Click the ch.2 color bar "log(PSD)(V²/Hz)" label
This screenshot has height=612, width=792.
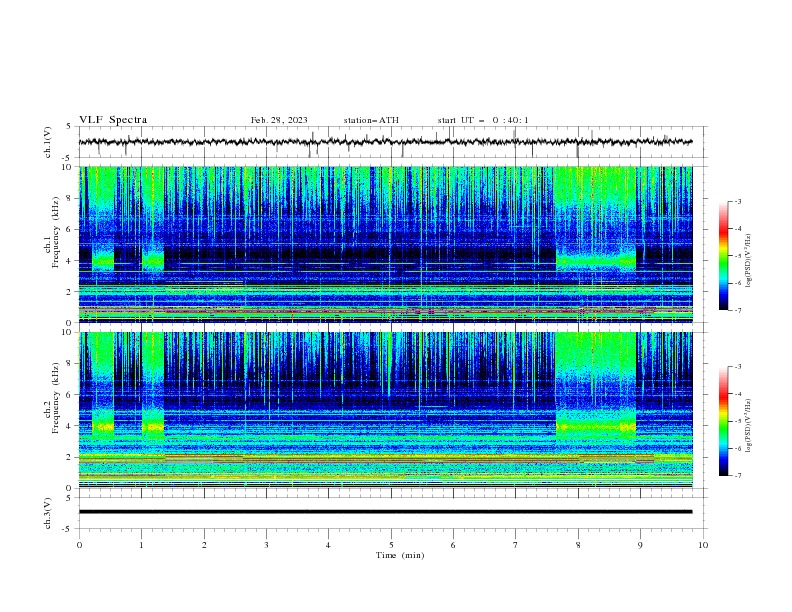[x=749, y=426]
